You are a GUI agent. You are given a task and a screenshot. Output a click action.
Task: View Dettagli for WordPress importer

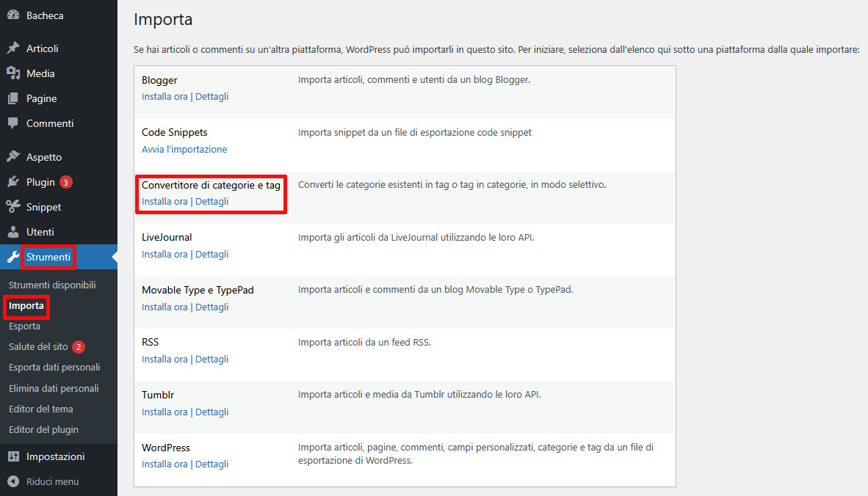pyautogui.click(x=212, y=464)
